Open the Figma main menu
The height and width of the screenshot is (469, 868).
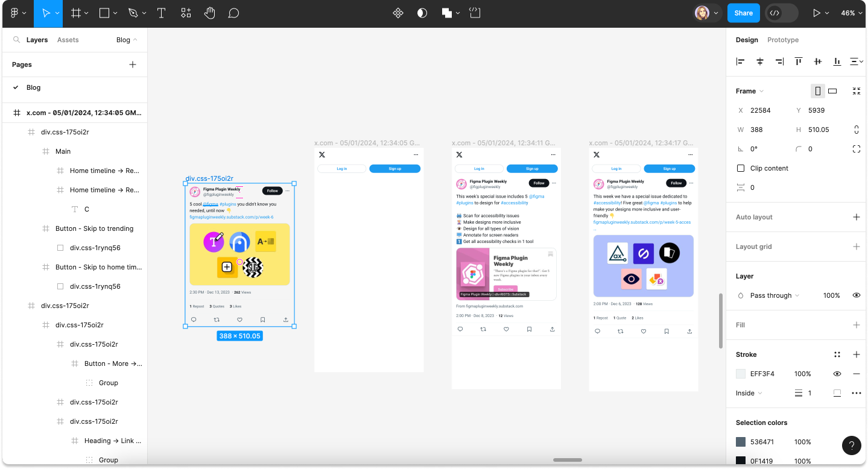click(x=14, y=13)
